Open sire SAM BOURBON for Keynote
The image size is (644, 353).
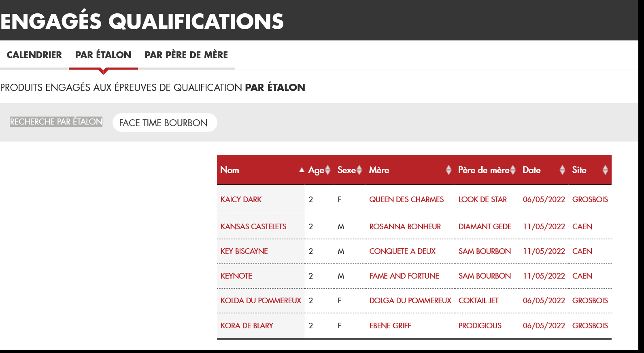pyautogui.click(x=485, y=276)
